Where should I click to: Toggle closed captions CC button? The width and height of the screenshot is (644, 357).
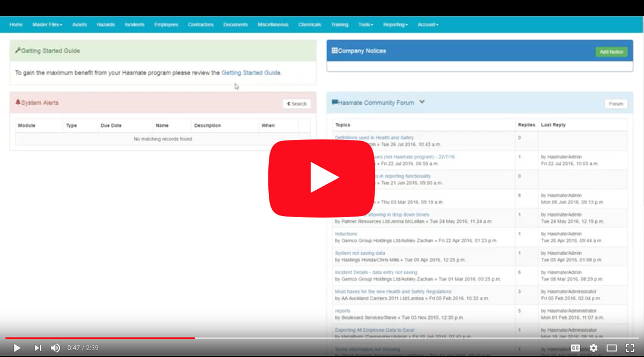575,348
